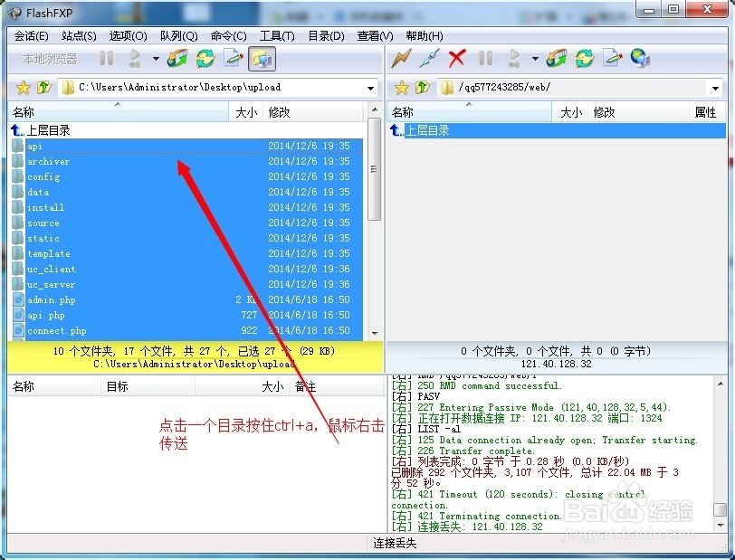Image resolution: width=735 pixels, height=560 pixels.
Task: Sort remote list by 修改 column
Action: [638, 112]
